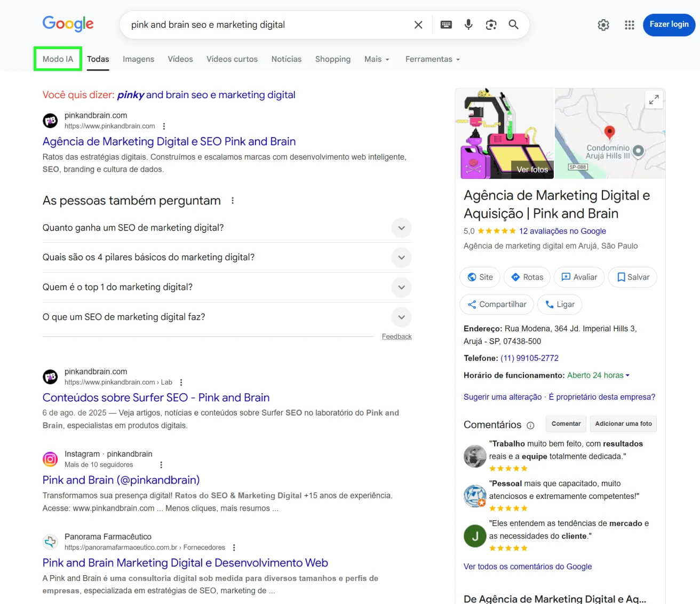Open 'Agência de Marketing Digital e SEO Pink and Brain' result
This screenshot has width=700, height=604.
pos(169,141)
